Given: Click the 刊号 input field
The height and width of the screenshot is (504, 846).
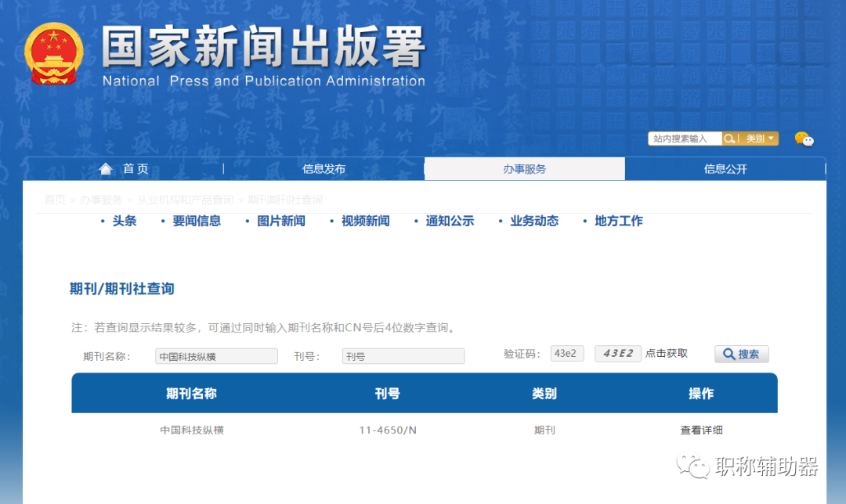Looking at the screenshot, I should coord(403,355).
